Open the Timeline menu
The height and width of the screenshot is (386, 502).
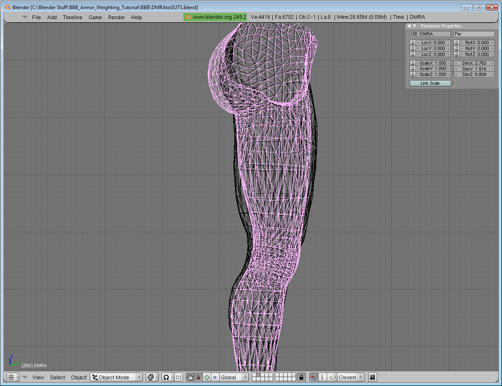(72, 17)
